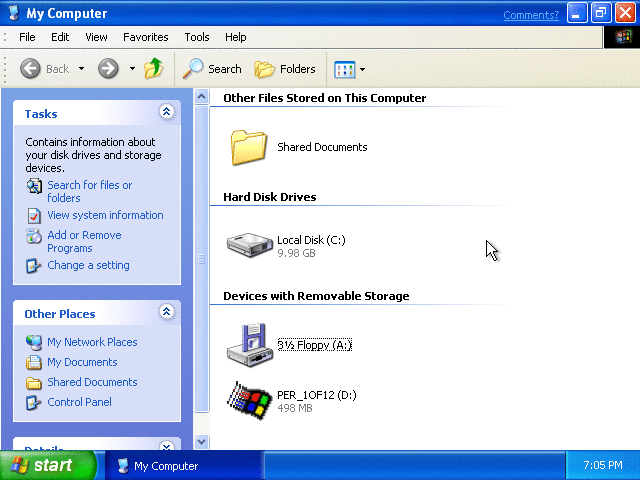The image size is (640, 480).
Task: Click the Windows flag throbber icon
Action: [x=622, y=38]
